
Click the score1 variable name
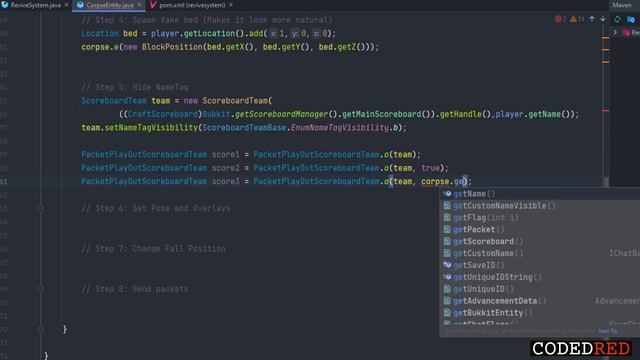pyautogui.click(x=225, y=155)
